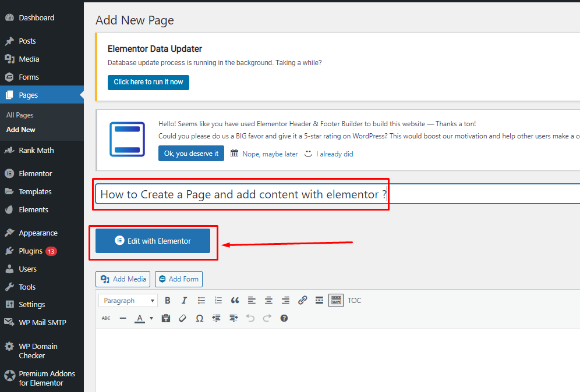Click inside the empty editor content area
Screen dimensions: 580x392
click(x=338, y=360)
